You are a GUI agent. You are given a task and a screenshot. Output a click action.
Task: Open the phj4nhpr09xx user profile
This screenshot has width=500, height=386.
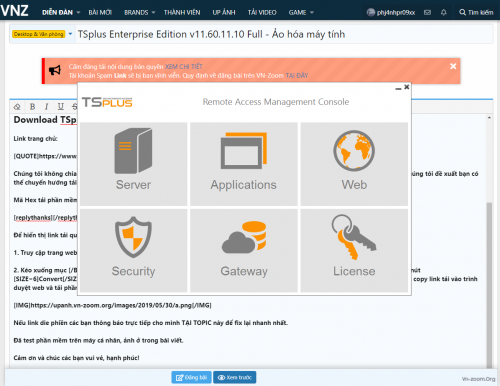point(391,12)
